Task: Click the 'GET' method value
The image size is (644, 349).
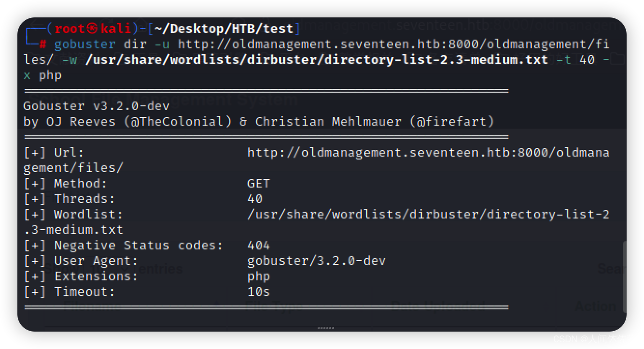Action: [259, 183]
